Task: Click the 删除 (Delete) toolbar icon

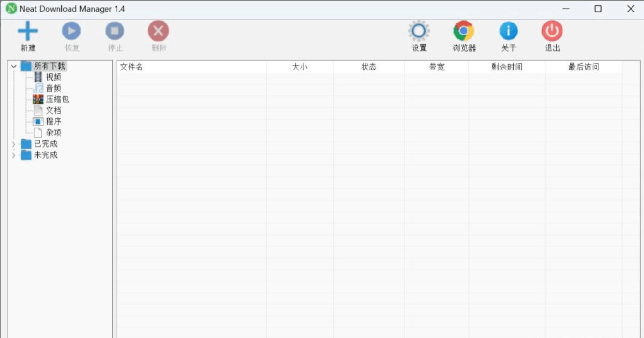Action: pyautogui.click(x=158, y=30)
